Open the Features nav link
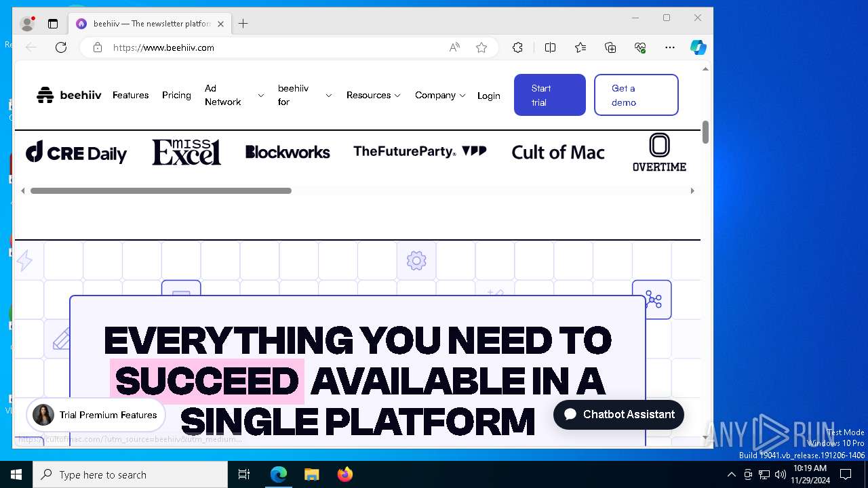 pos(131,95)
